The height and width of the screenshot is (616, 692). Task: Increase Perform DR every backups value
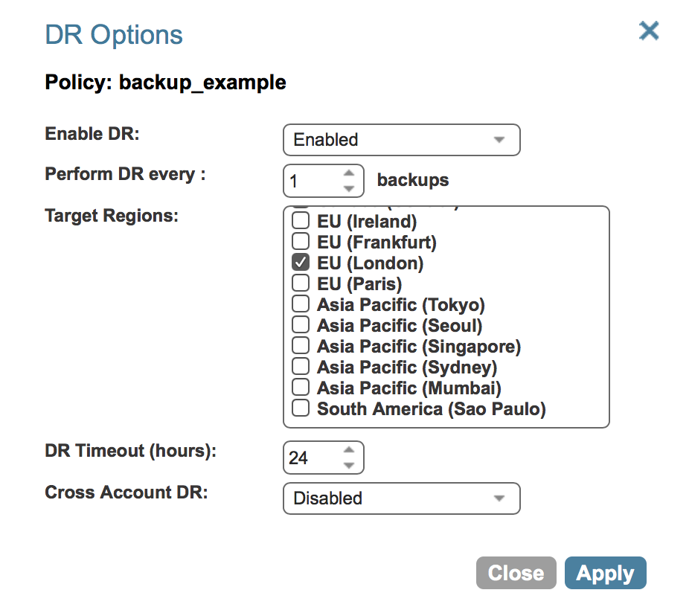click(349, 173)
